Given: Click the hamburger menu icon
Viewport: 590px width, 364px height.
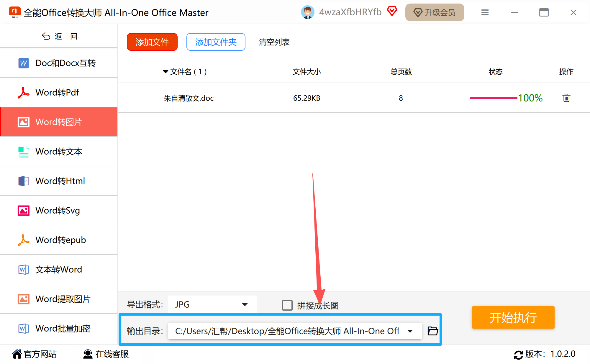Looking at the screenshot, I should (485, 12).
